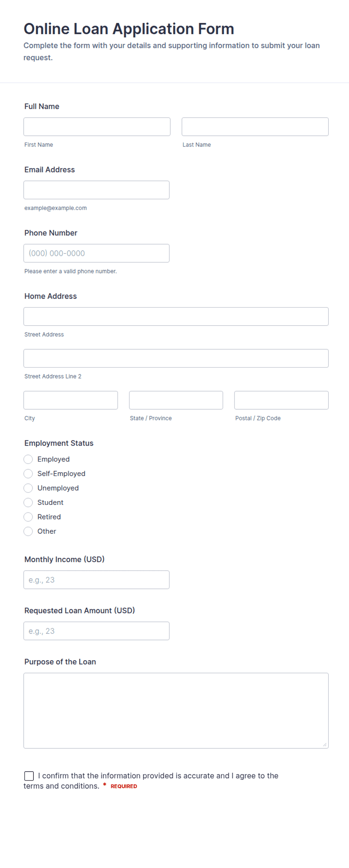Select the Street Address input

tap(176, 317)
